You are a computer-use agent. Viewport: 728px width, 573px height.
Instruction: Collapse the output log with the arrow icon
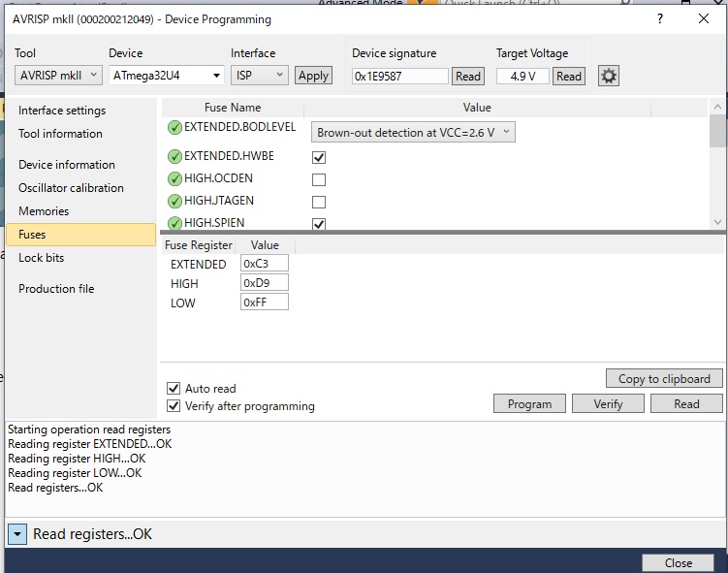(x=17, y=534)
